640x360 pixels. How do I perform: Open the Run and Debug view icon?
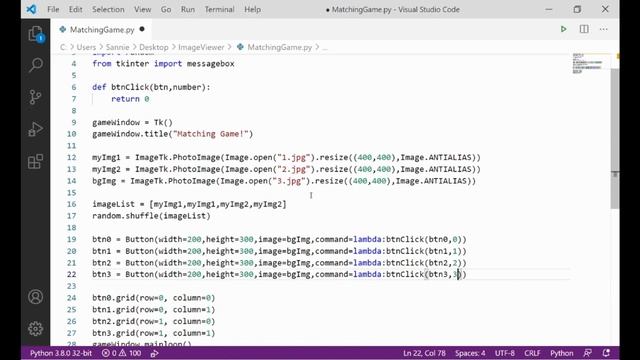pos(36,129)
